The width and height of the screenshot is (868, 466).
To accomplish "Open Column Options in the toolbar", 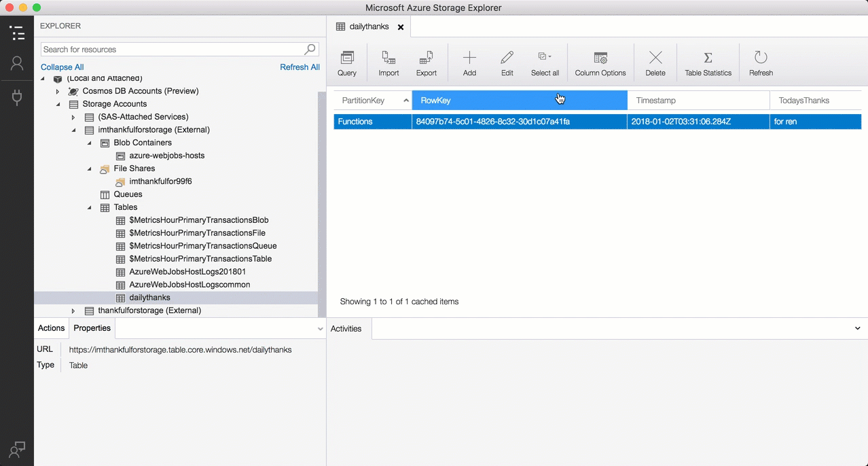I will point(600,64).
